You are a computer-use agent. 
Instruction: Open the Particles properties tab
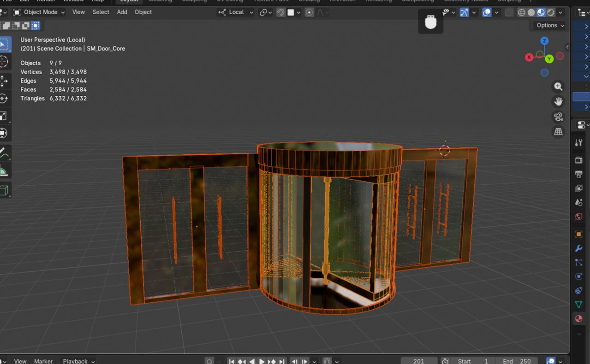579,263
